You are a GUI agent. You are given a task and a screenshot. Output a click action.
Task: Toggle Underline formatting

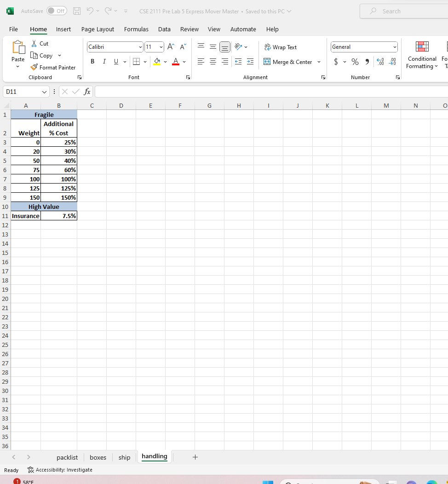point(116,62)
